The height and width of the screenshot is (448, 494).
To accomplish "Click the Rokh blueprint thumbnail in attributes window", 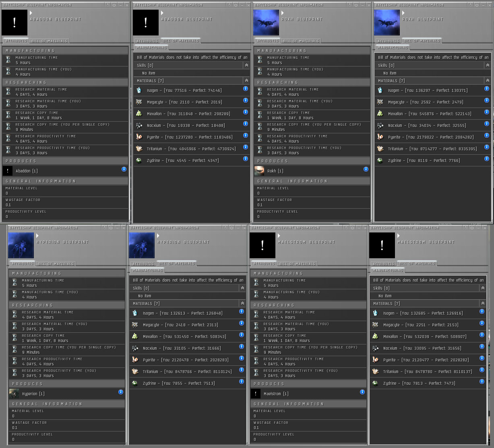I will [266, 23].
